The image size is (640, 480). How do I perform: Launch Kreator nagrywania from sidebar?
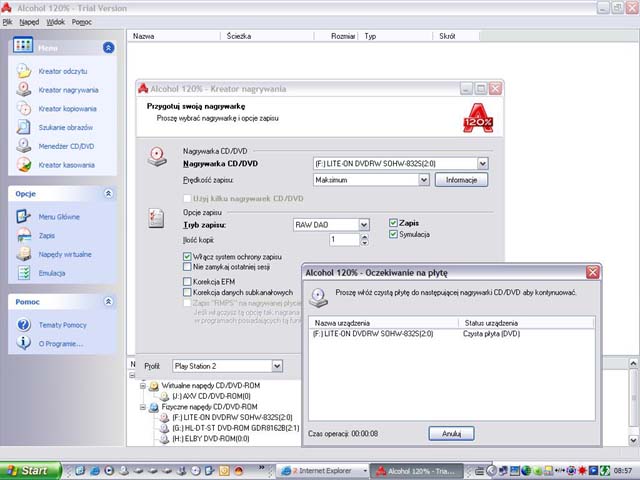pyautogui.click(x=68, y=90)
